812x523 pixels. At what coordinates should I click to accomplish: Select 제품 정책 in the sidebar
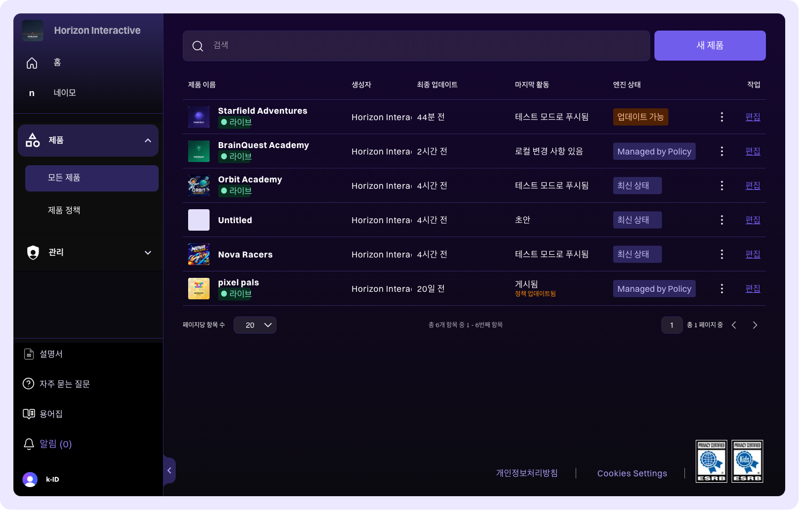pyautogui.click(x=64, y=210)
